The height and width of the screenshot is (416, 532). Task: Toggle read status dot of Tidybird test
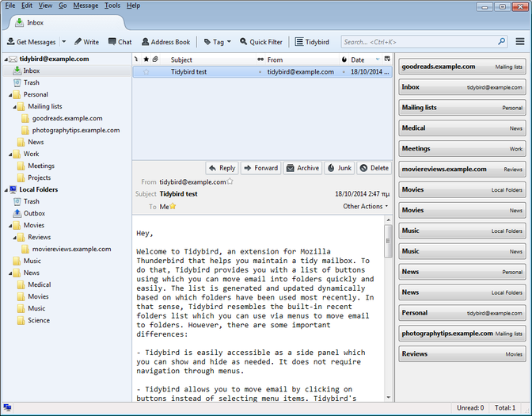coord(260,72)
